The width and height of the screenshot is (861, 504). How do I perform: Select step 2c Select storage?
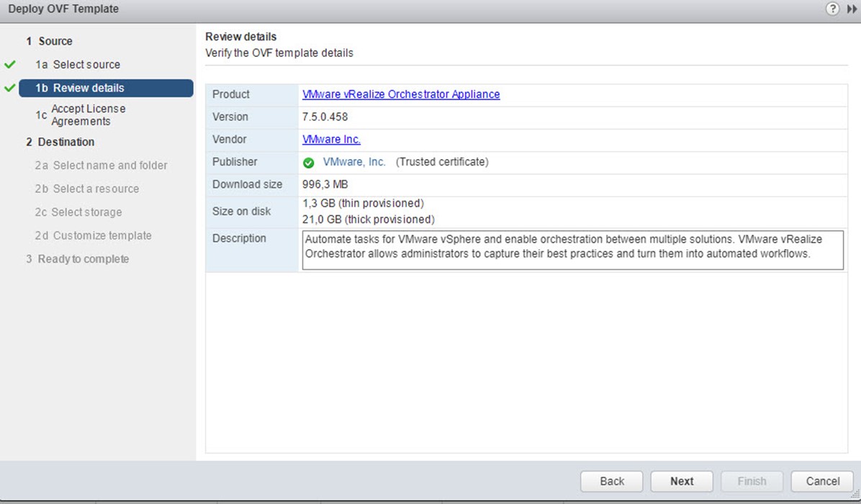tap(78, 212)
